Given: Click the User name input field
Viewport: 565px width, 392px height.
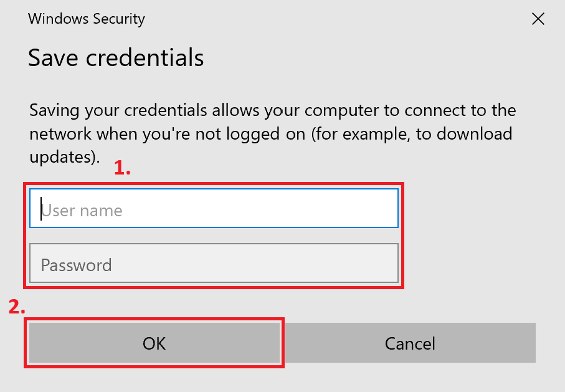Looking at the screenshot, I should coord(214,209).
